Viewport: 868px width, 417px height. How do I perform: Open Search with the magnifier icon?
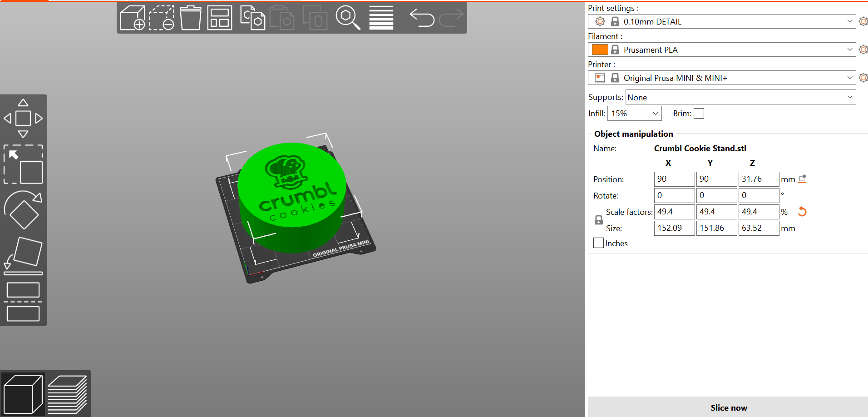pyautogui.click(x=348, y=18)
